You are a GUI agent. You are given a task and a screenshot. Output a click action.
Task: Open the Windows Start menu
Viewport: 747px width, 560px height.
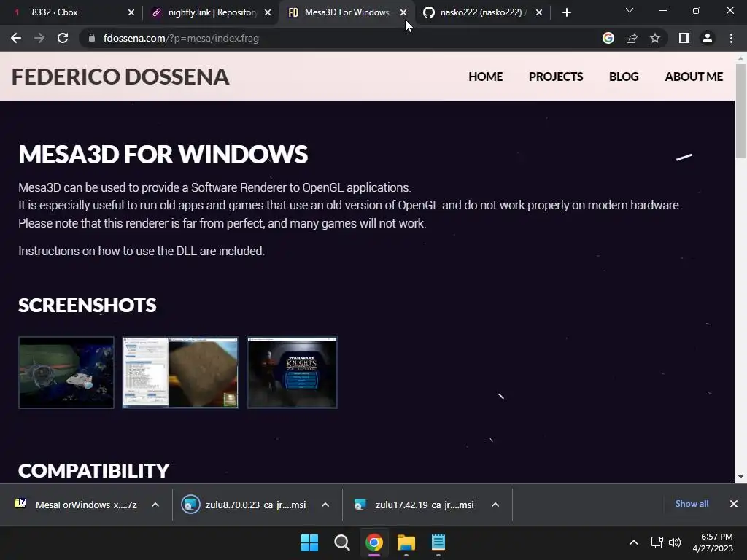pyautogui.click(x=309, y=542)
